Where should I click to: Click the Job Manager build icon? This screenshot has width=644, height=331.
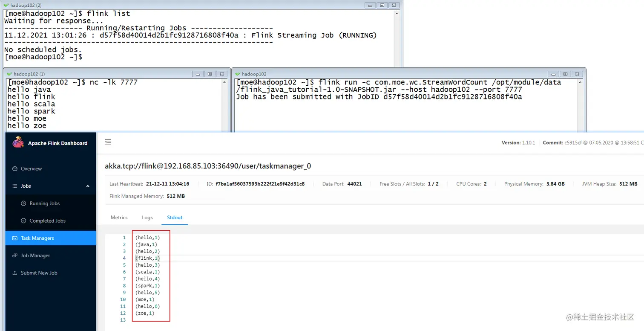pos(15,256)
